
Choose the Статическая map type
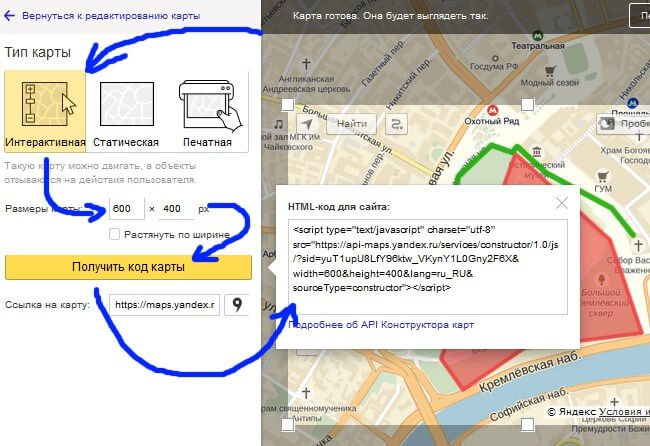125,111
